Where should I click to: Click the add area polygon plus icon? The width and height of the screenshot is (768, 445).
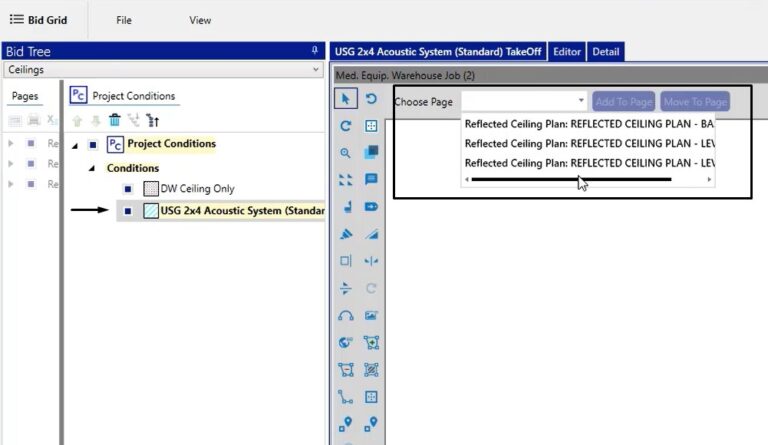[371, 343]
